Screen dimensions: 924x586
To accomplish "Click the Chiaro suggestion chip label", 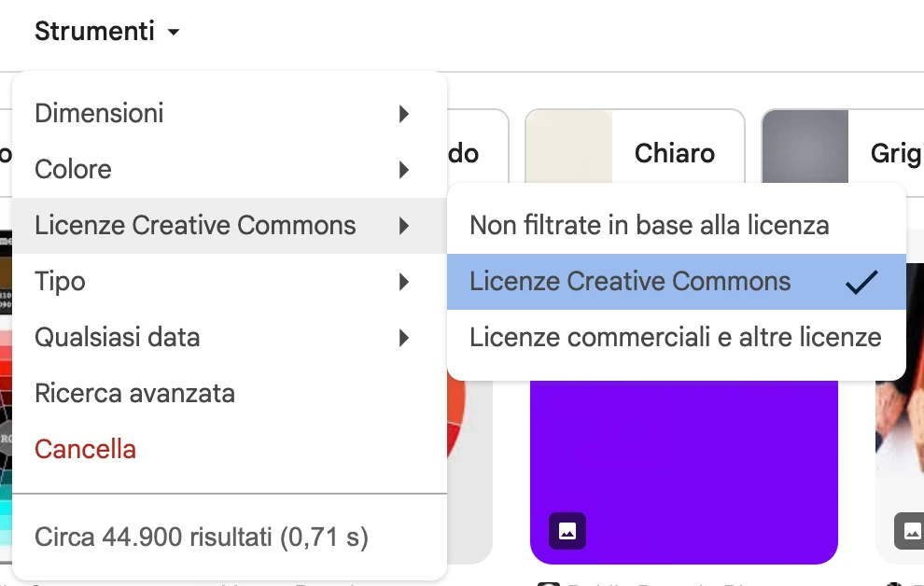I will tap(675, 153).
